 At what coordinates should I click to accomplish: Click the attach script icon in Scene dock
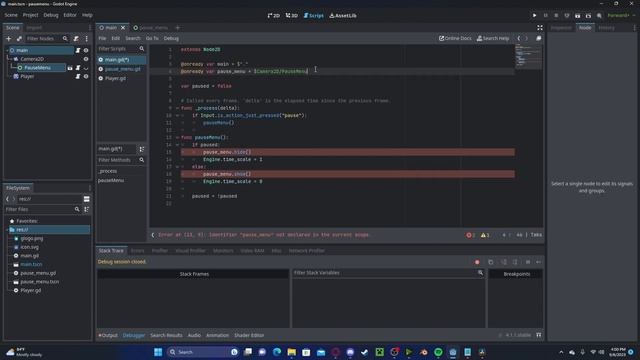tap(76, 38)
